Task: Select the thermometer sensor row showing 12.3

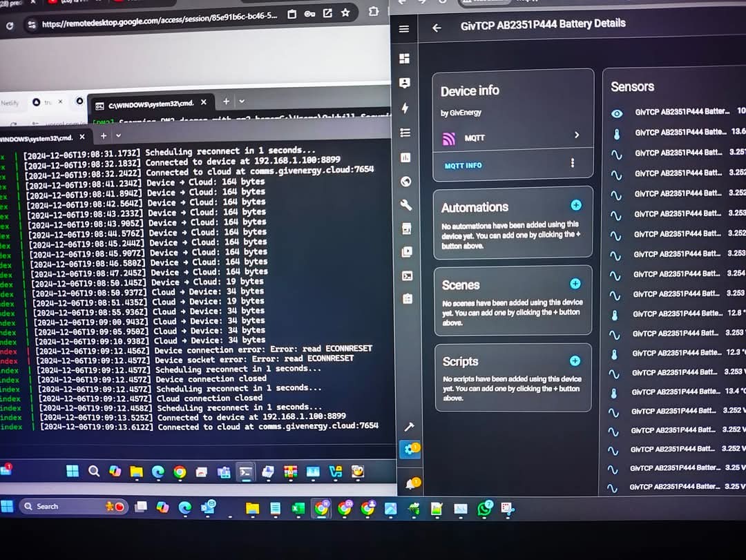Action: (x=676, y=353)
